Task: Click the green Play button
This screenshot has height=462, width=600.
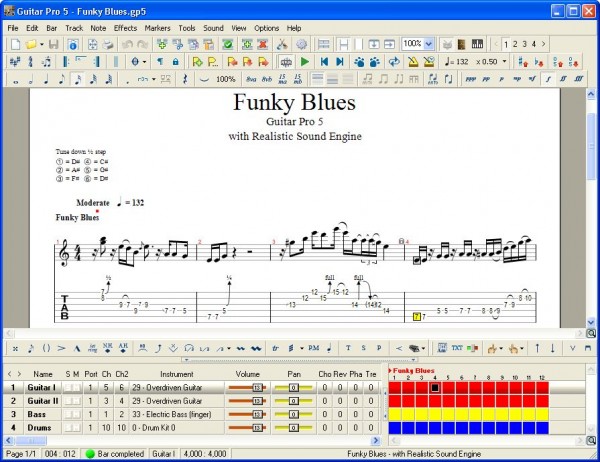Action: [x=304, y=62]
